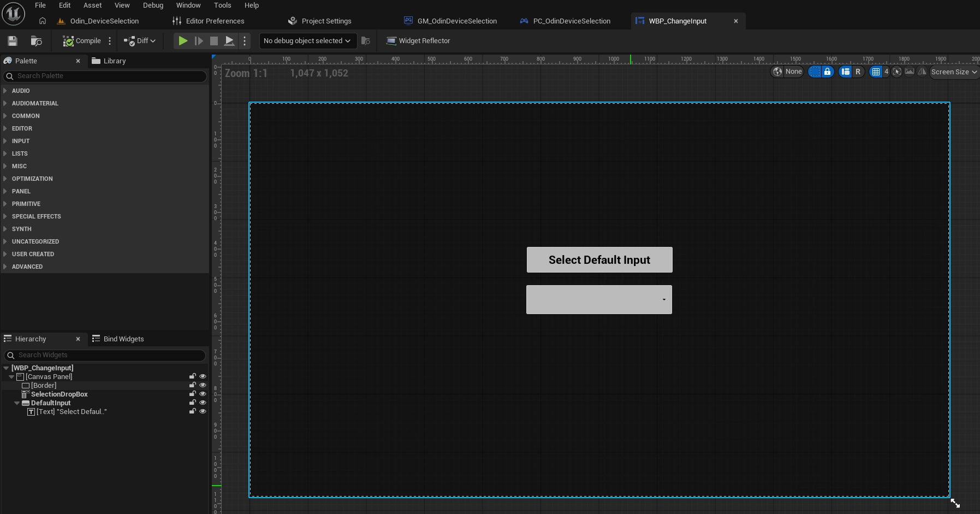Viewport: 980px width, 514px height.
Task: Close the Hierarchy panel
Action: [78, 339]
